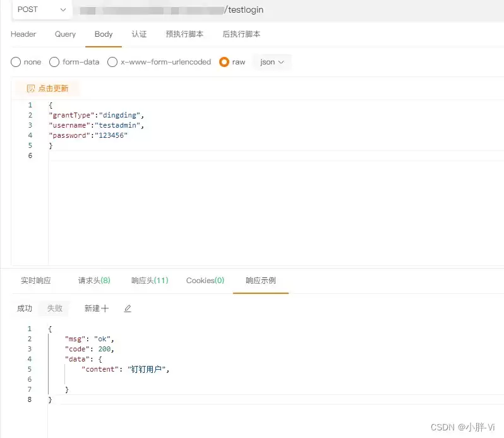Image resolution: width=504 pixels, height=438 pixels.
Task: Click the "content": "钉钉用户" line
Action: click(x=125, y=369)
